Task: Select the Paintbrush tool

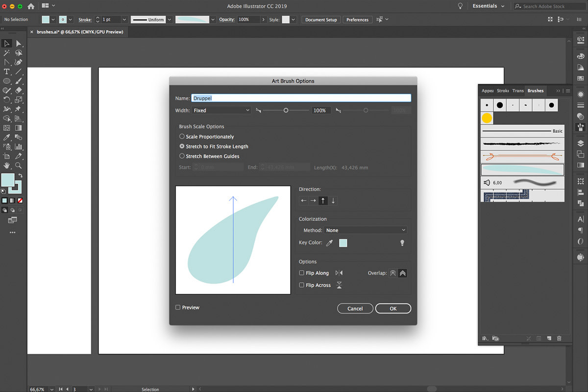Action: point(19,81)
